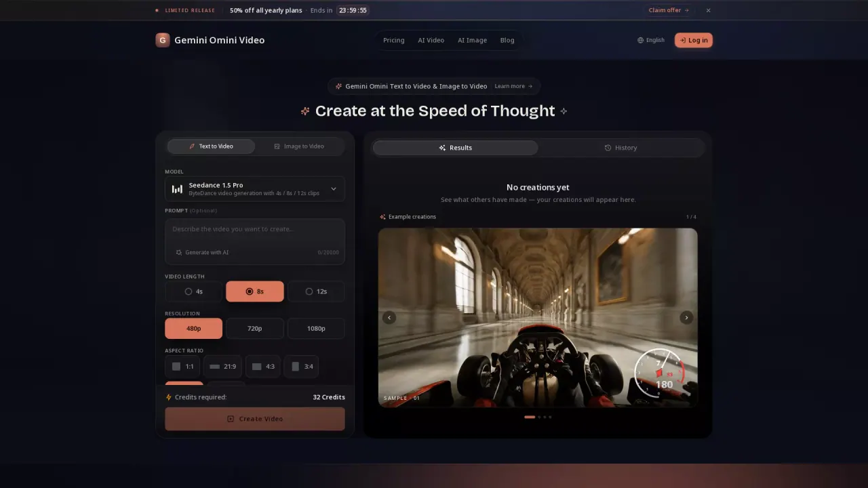This screenshot has height=488, width=868.
Task: Open the English language selector
Action: pyautogui.click(x=651, y=40)
